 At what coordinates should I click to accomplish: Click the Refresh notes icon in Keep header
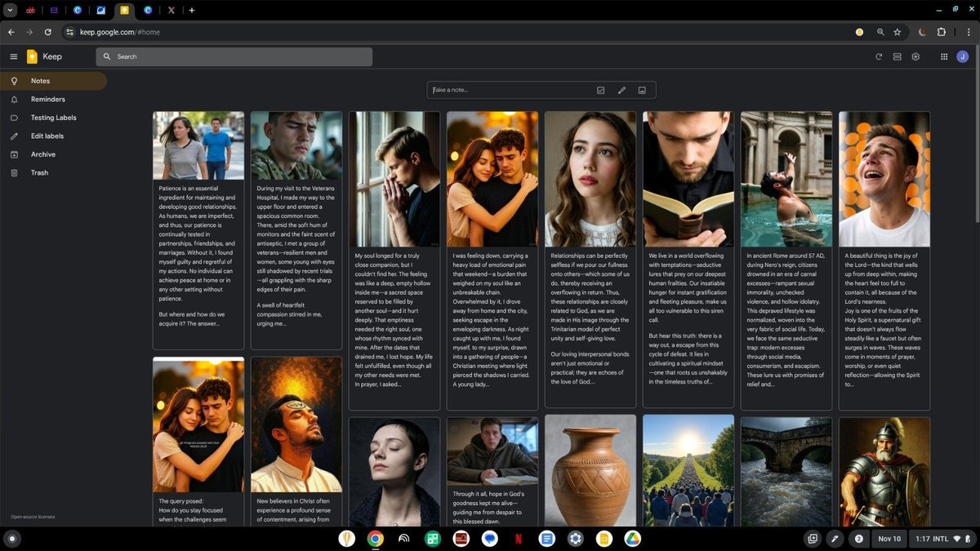coord(879,56)
